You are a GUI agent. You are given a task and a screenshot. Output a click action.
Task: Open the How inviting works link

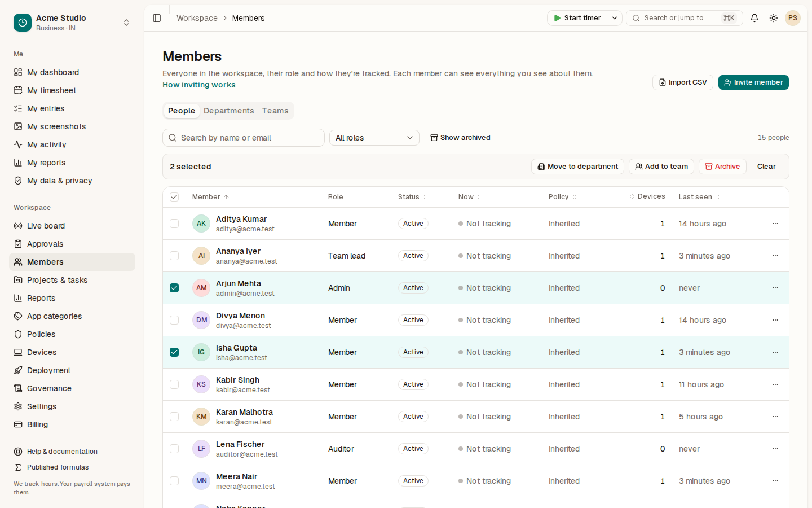[x=199, y=85]
